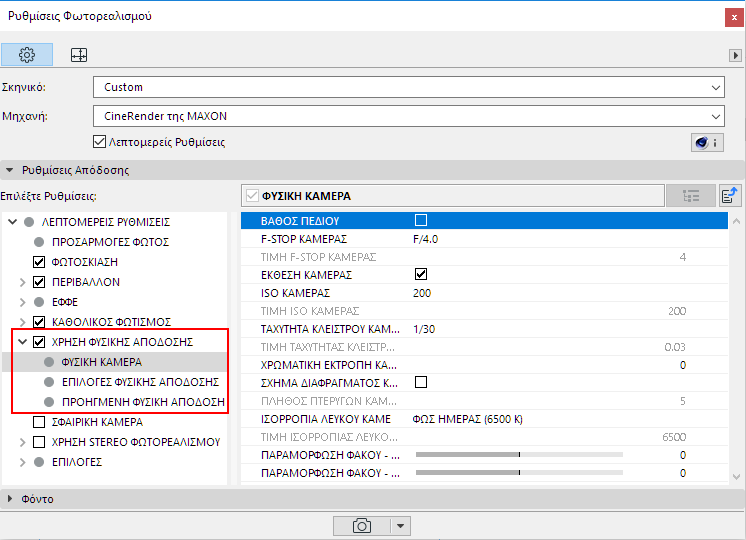Click the gear settings tab icon
Screen dimensions: 746x540
click(x=27, y=54)
